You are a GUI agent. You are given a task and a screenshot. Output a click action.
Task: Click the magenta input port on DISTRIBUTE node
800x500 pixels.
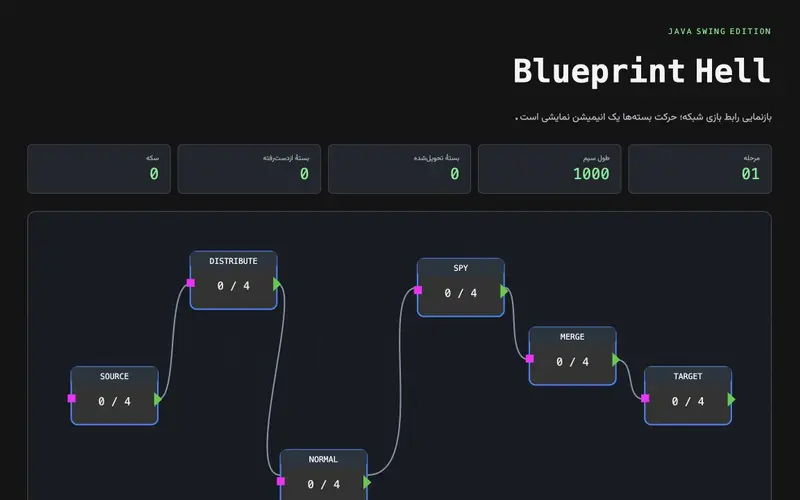(x=191, y=283)
